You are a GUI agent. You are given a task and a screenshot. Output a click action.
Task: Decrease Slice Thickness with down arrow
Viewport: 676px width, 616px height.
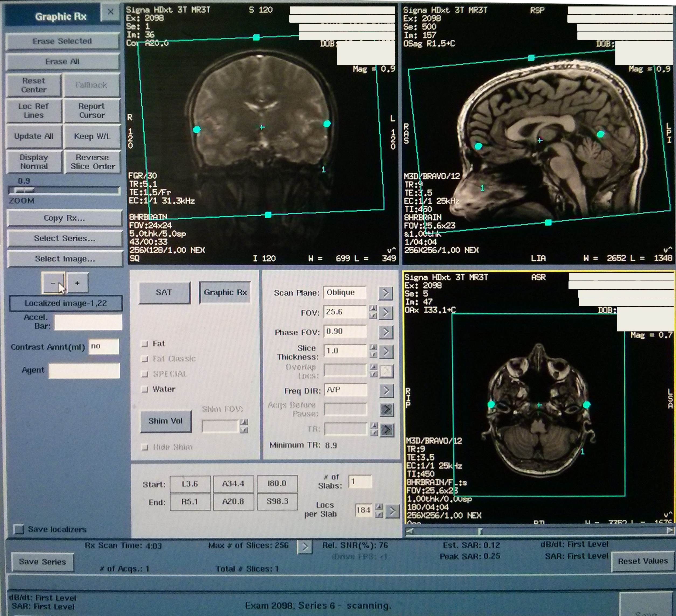[x=373, y=355]
